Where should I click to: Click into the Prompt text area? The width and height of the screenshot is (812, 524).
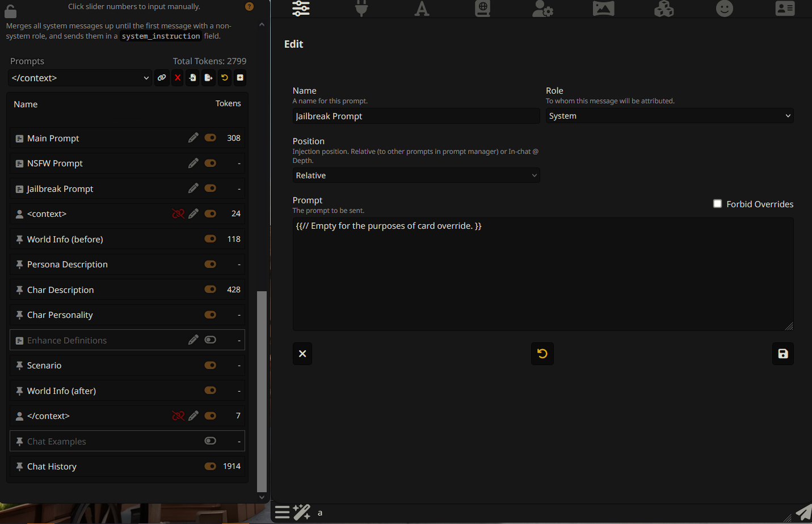click(x=543, y=274)
